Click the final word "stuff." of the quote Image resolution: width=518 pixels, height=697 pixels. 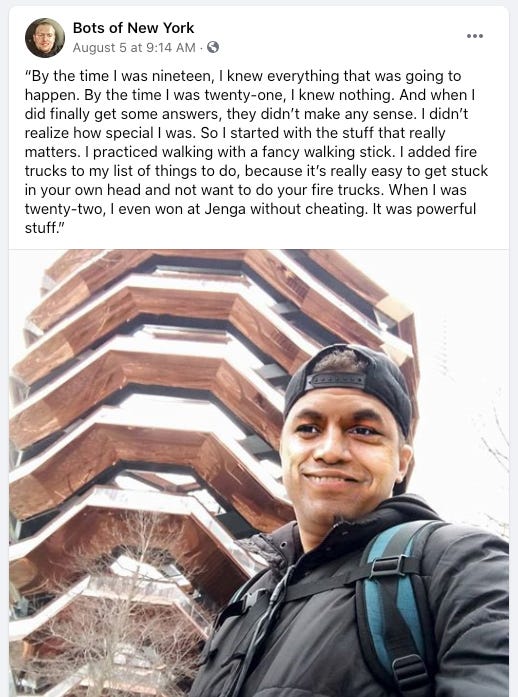pyautogui.click(x=45, y=228)
